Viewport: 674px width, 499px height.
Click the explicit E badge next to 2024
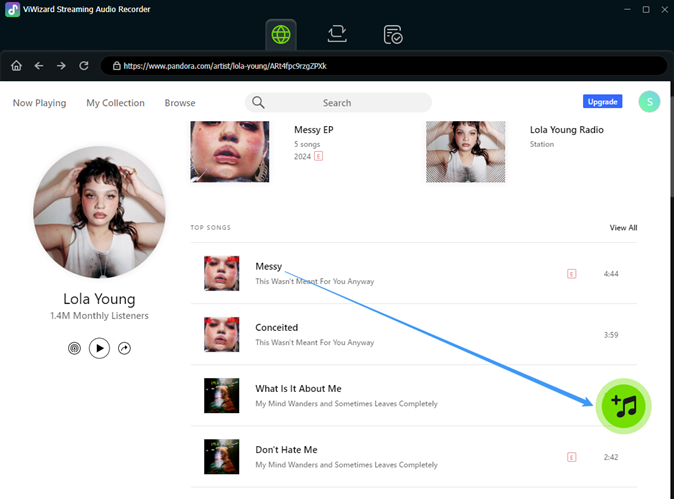click(x=319, y=156)
